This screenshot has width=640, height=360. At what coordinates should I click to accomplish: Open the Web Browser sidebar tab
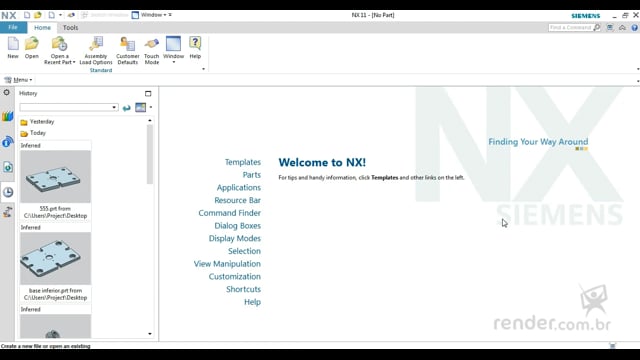pos(8,167)
